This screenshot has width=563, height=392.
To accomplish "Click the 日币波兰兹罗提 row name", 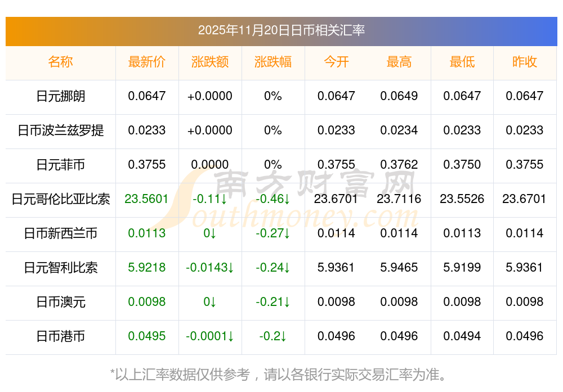I will point(60,130).
